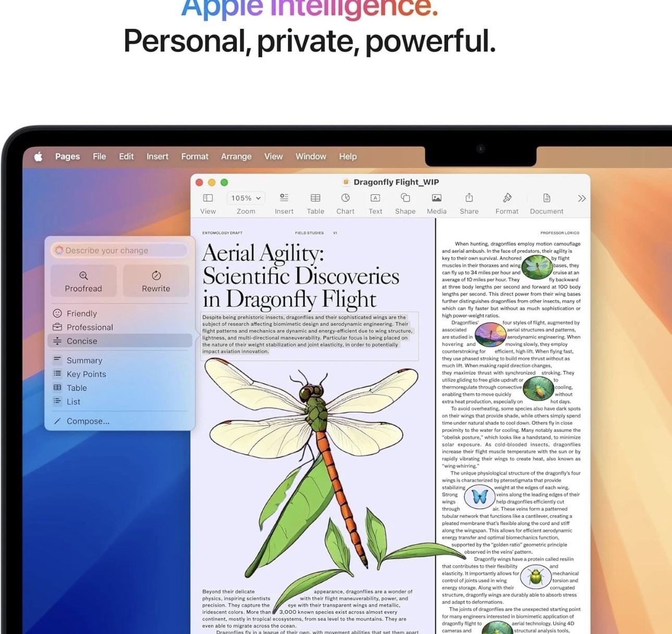Open the Media toolbar icon
The width and height of the screenshot is (672, 634).
pos(437,198)
